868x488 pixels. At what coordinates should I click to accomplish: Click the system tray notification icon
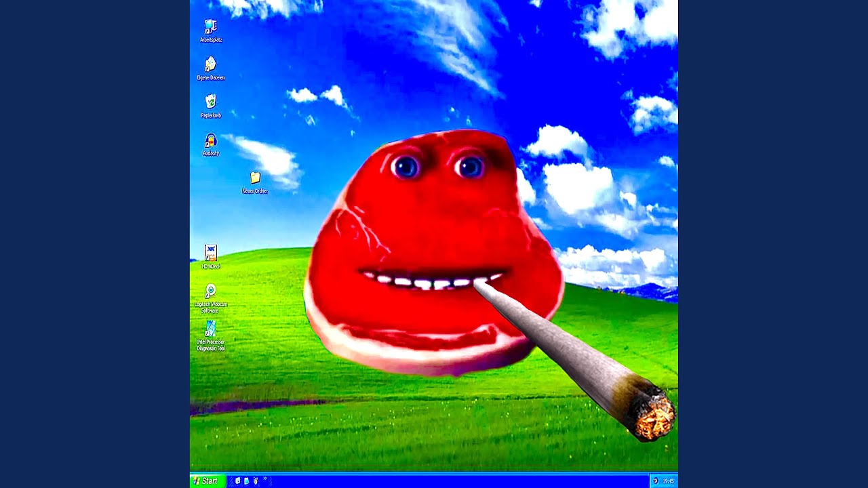656,481
